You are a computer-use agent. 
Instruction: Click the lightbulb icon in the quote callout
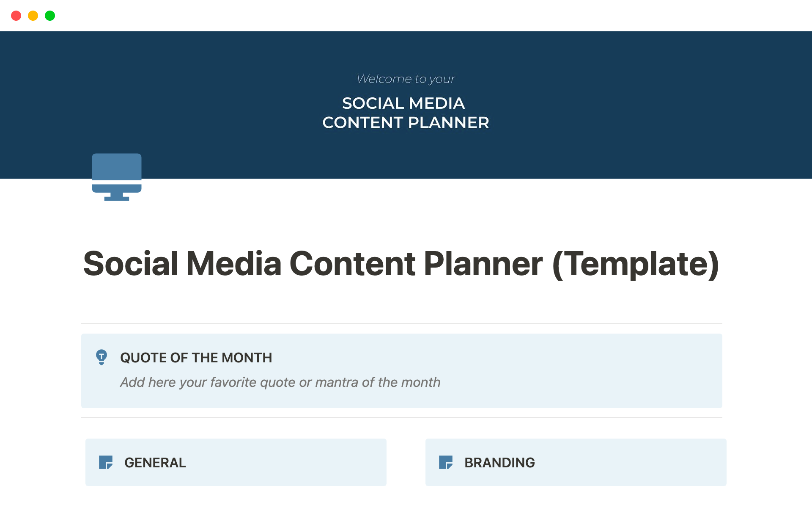point(102,358)
